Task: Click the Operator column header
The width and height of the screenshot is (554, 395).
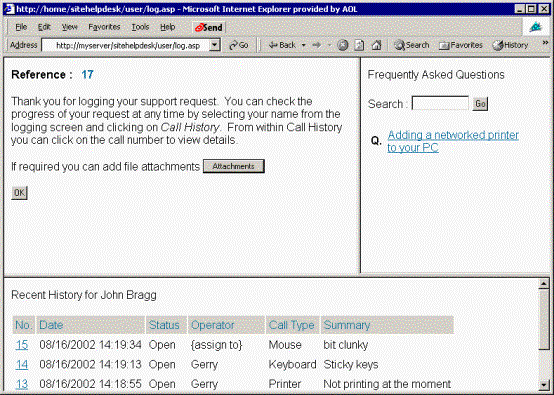Action: [x=226, y=325]
